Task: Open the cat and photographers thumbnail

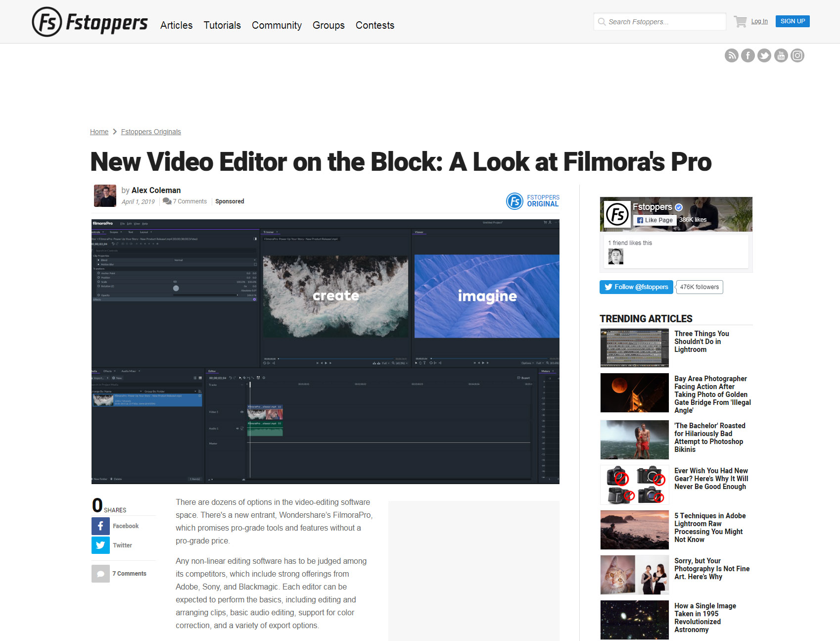Action: [634, 575]
